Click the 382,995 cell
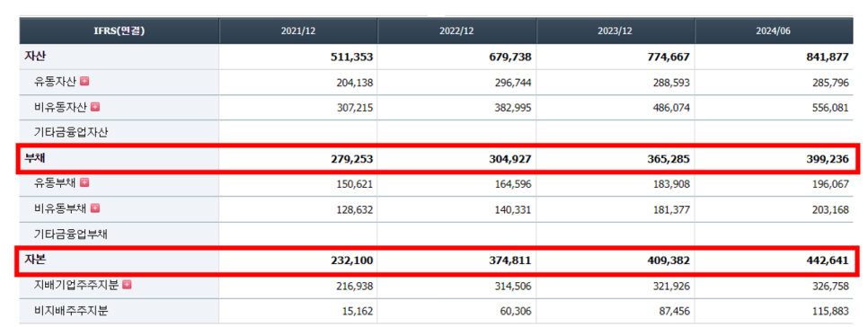Viewport: 868px width, 327px height. click(x=513, y=108)
